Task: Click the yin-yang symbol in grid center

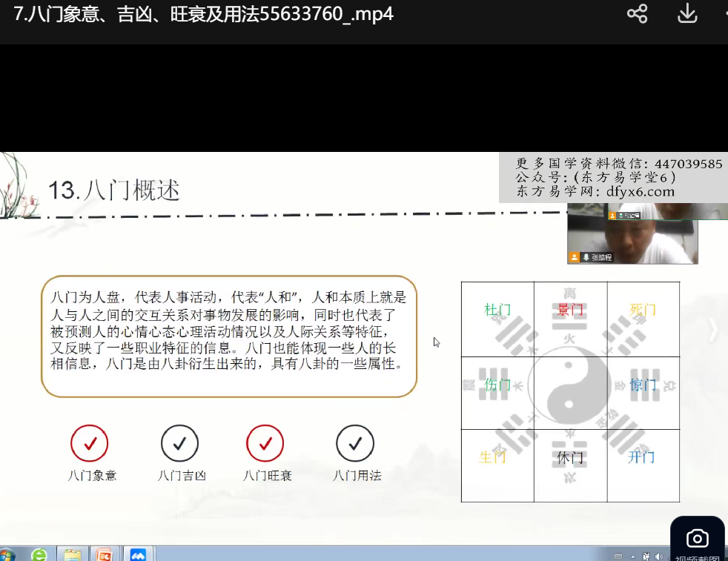Action: 569,390
